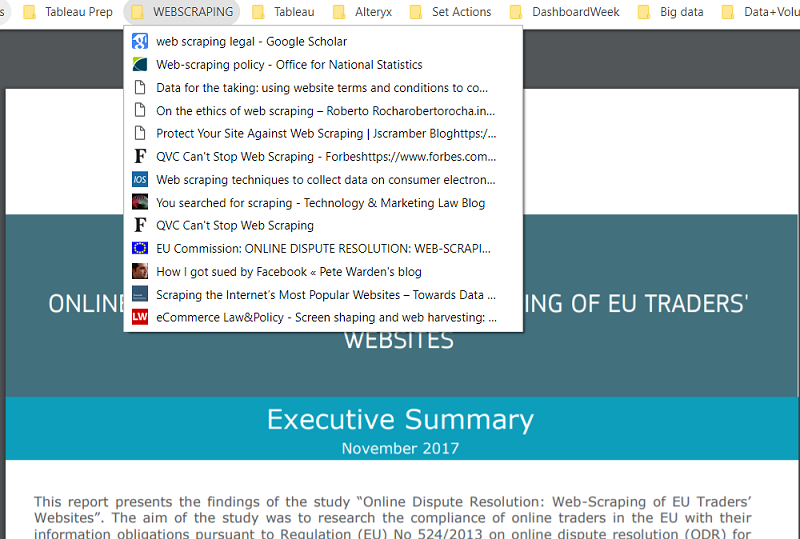The width and height of the screenshot is (800, 539).
Task: Click the Alteryx folder icon
Action: coord(339,12)
